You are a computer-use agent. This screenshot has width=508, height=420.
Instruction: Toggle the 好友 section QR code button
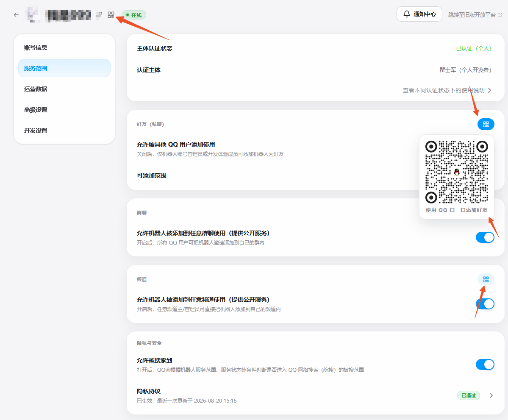pyautogui.click(x=486, y=124)
